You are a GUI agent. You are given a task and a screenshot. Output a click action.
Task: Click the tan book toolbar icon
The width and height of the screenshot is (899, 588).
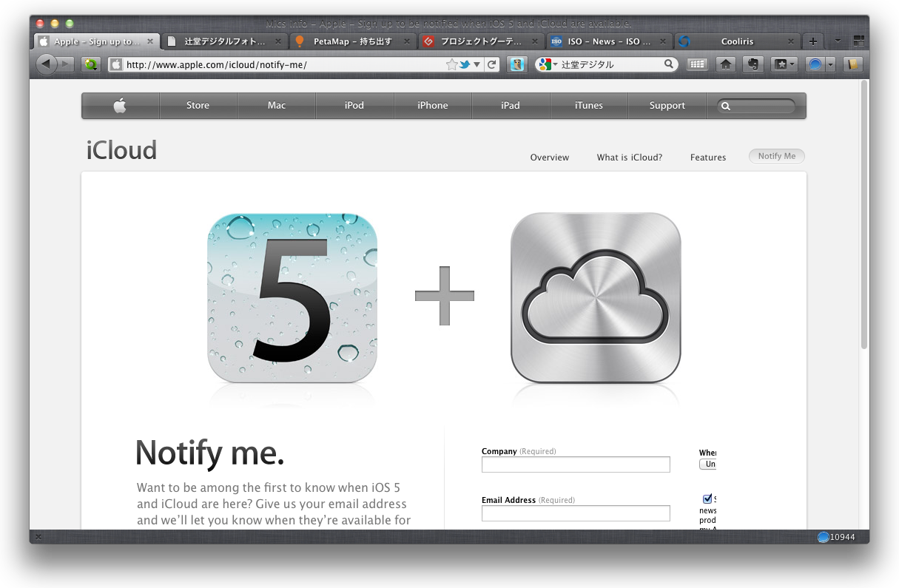point(853,64)
